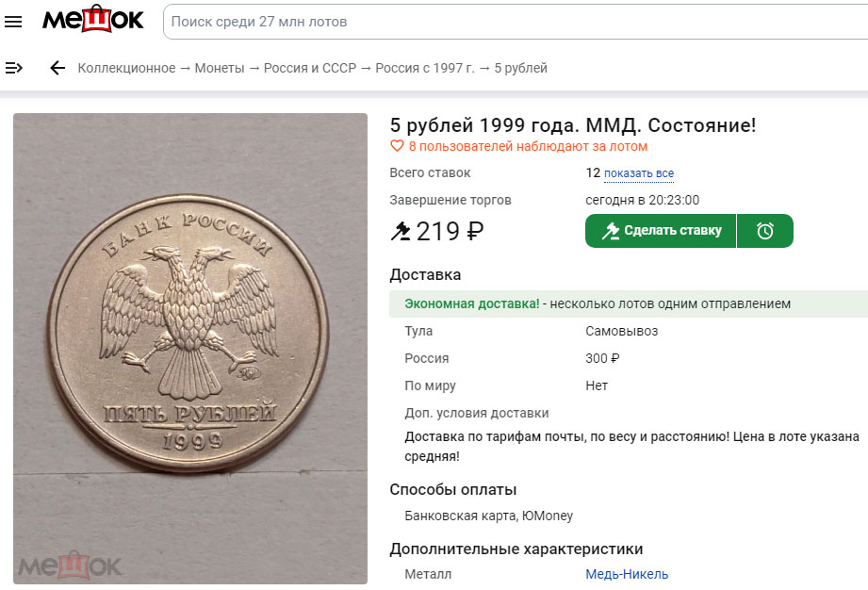Open the hamburger main menu

(x=13, y=22)
